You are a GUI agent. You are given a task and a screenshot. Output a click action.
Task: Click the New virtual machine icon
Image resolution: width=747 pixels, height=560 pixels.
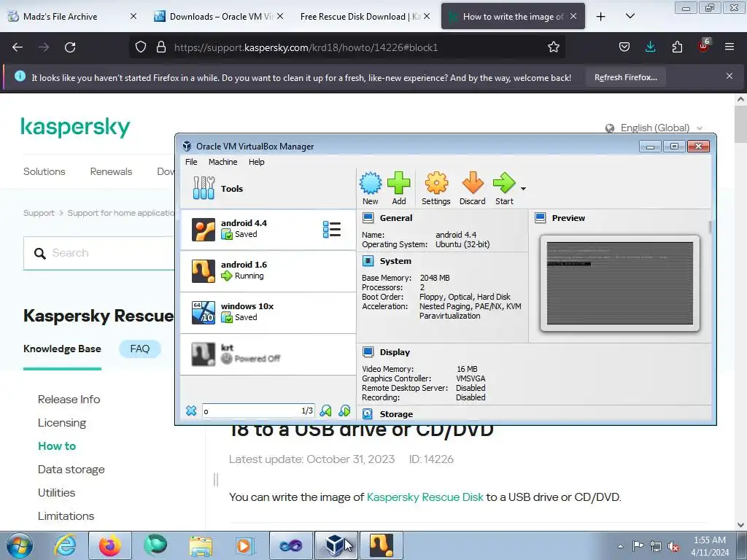coord(370,189)
